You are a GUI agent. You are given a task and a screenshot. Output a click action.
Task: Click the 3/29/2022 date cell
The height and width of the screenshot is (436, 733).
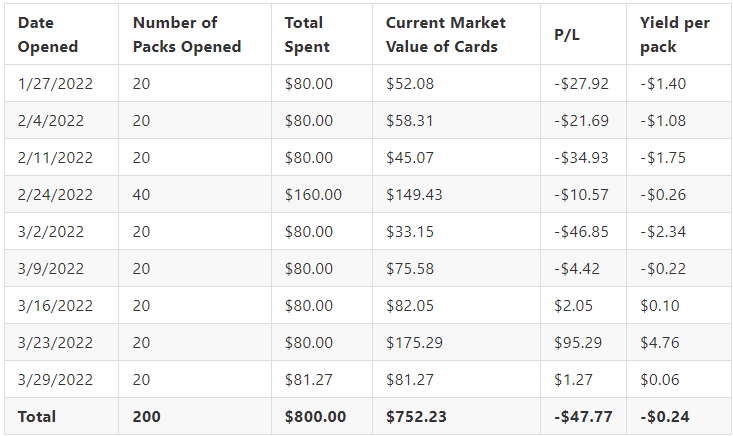pyautogui.click(x=55, y=379)
